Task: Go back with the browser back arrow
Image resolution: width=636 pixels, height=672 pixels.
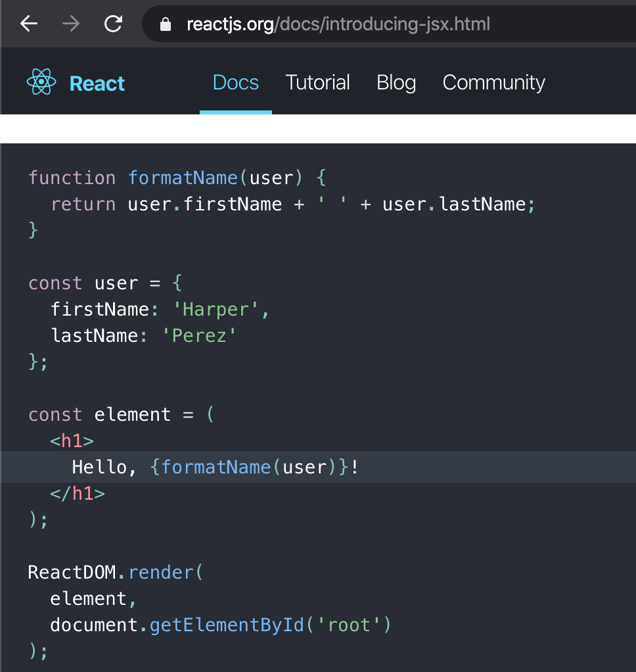Action: pyautogui.click(x=29, y=24)
